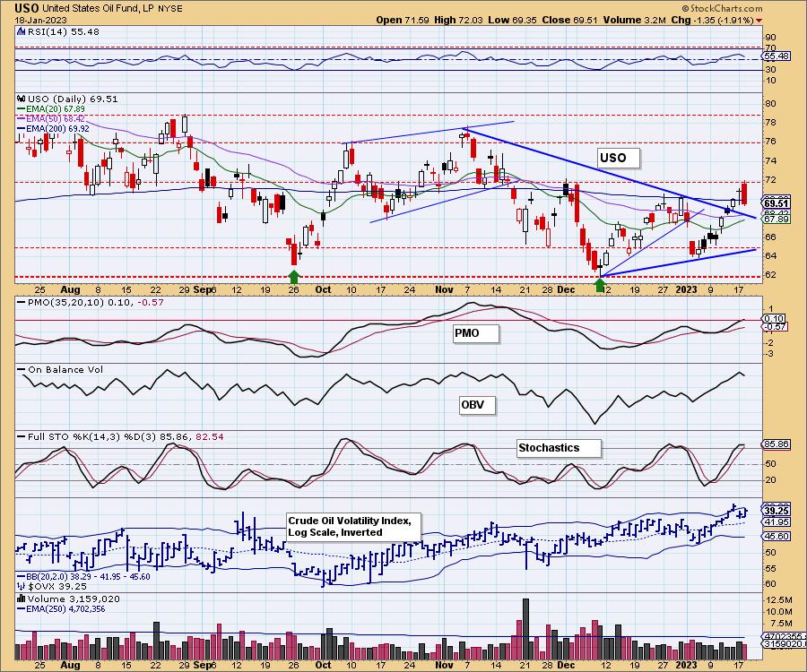The height and width of the screenshot is (672, 807).
Task: Click the RSI value tag '55.48' on the right axis
Action: (x=777, y=56)
